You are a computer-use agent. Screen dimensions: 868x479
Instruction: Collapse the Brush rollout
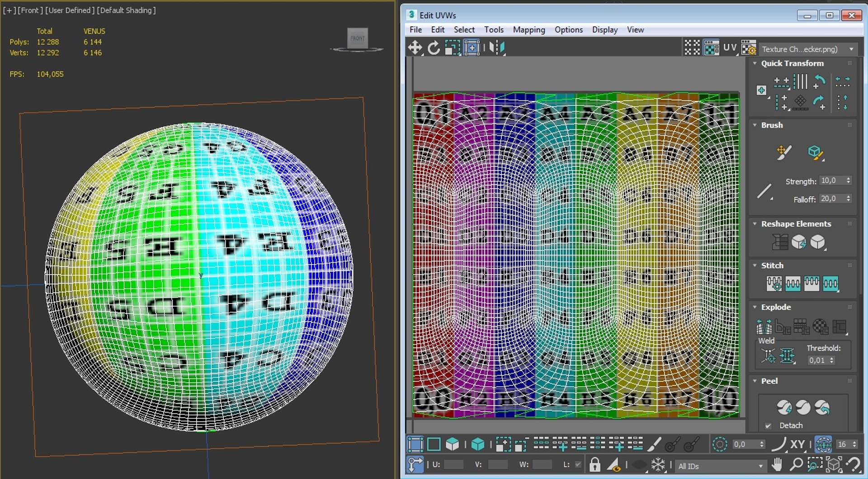(755, 125)
